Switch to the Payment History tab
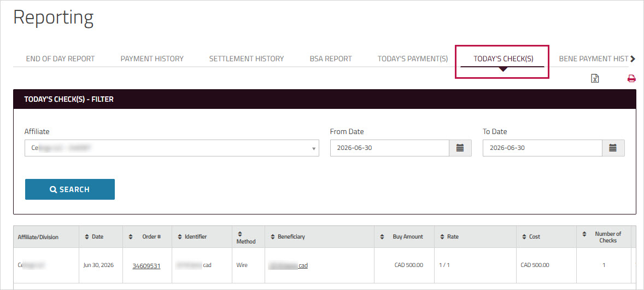 (152, 59)
